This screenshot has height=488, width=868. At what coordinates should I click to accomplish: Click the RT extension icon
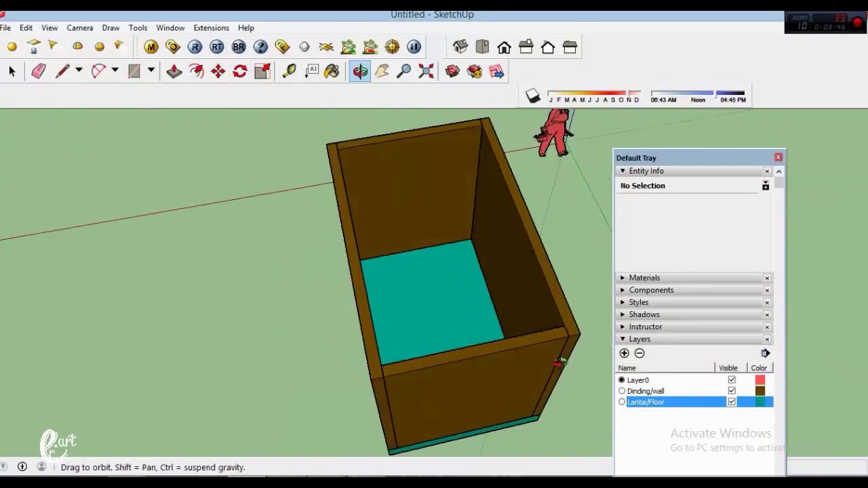pyautogui.click(x=217, y=47)
